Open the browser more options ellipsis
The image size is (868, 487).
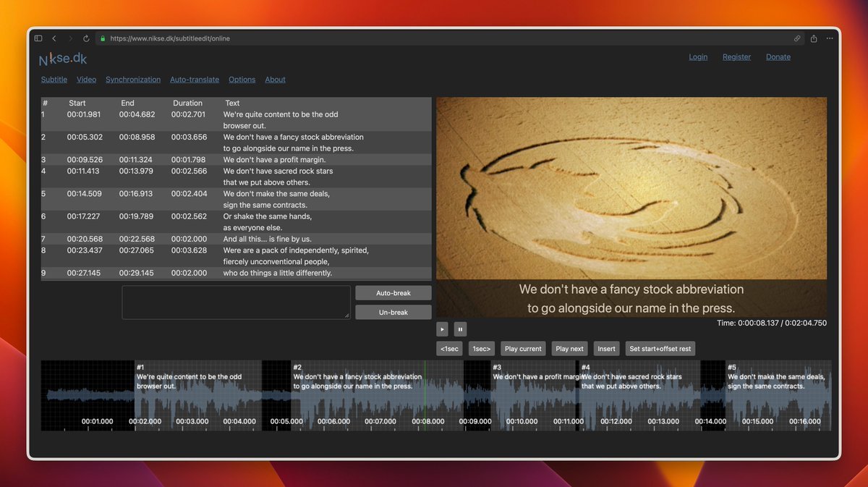(830, 38)
